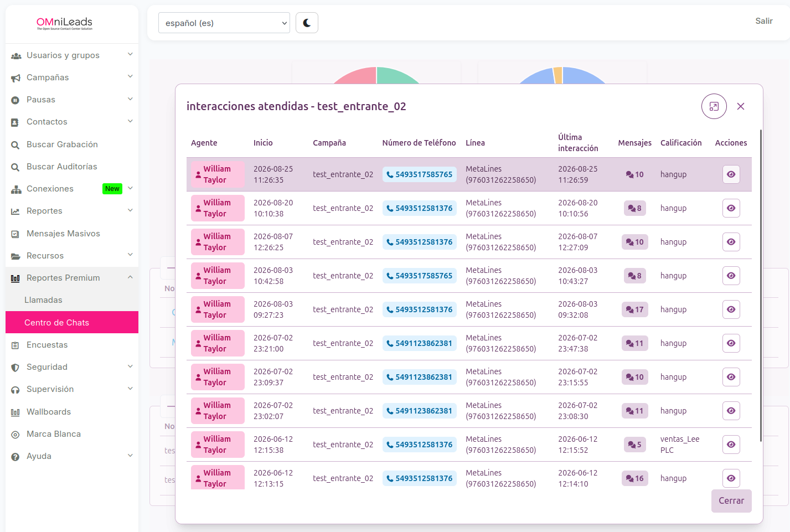Expand the Campañas menu chevron
This screenshot has height=532, width=790.
point(130,76)
